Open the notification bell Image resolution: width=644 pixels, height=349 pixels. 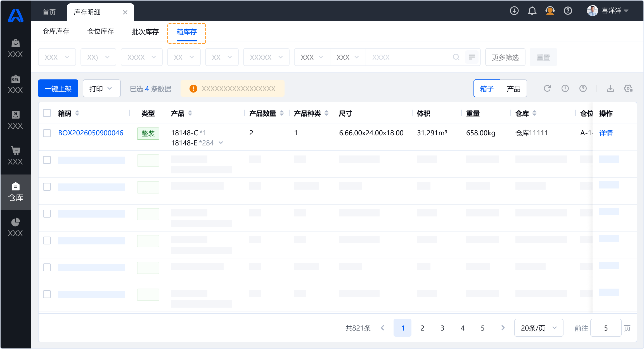pos(532,11)
